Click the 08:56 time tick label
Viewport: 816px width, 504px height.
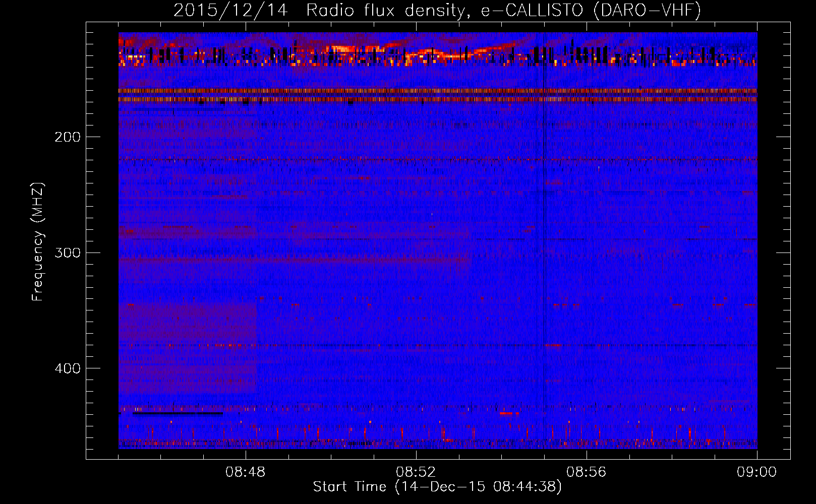[x=587, y=472]
